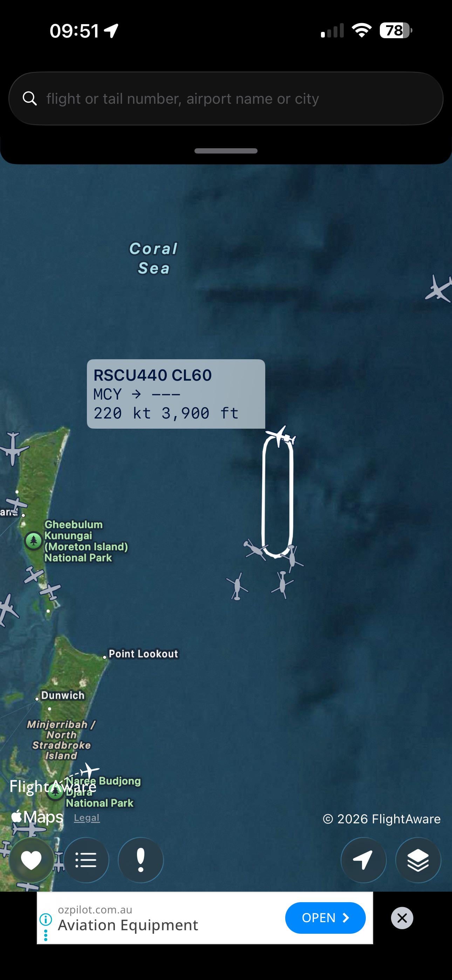Select the aircraft near the map's right edge
This screenshot has height=980, width=452.
pos(439,289)
